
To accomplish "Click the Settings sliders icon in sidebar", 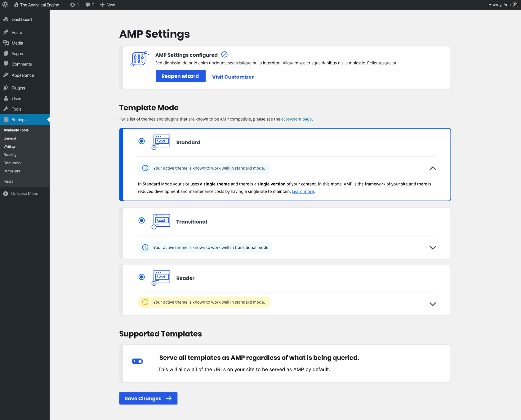I will 6,119.
